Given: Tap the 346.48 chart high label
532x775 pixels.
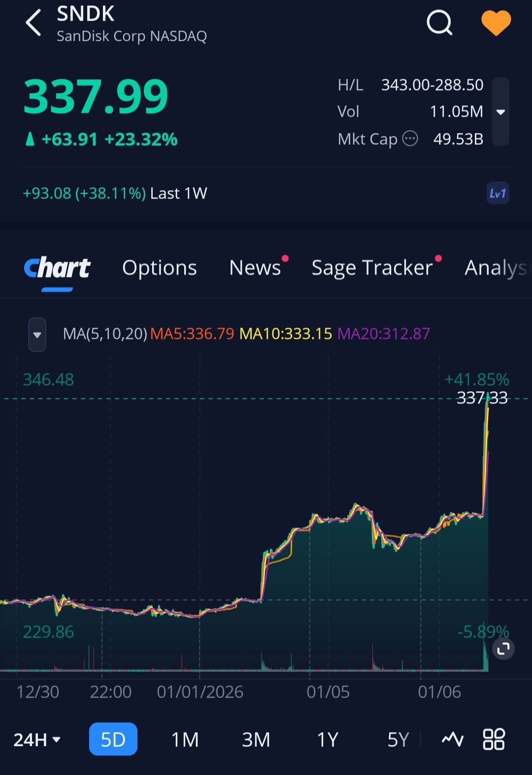Looking at the screenshot, I should [x=48, y=379].
